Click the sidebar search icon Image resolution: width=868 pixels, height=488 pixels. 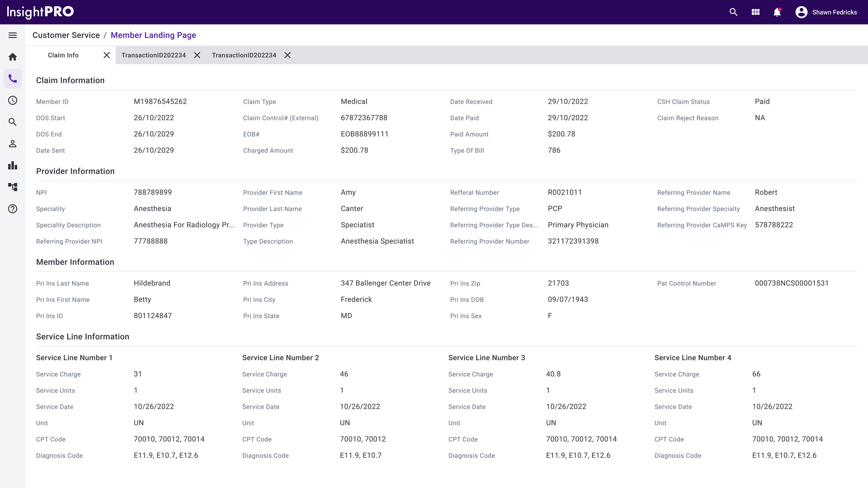[x=12, y=122]
